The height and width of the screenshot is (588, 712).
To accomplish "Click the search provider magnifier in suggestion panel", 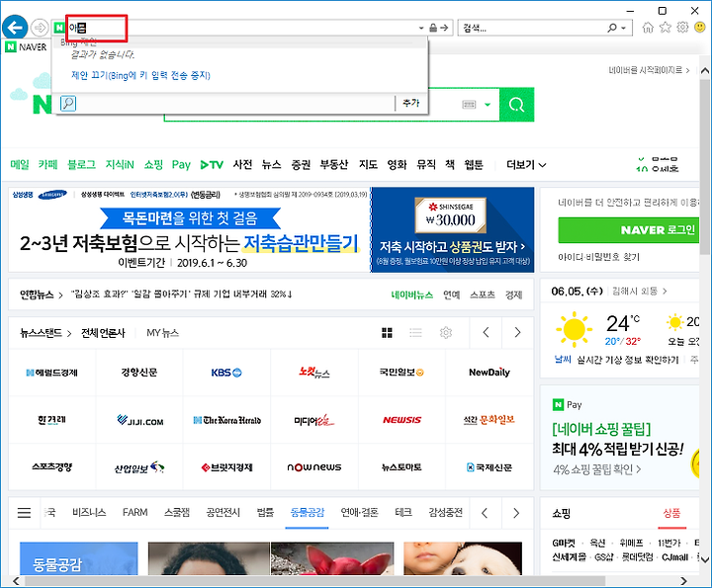I will coord(68,104).
